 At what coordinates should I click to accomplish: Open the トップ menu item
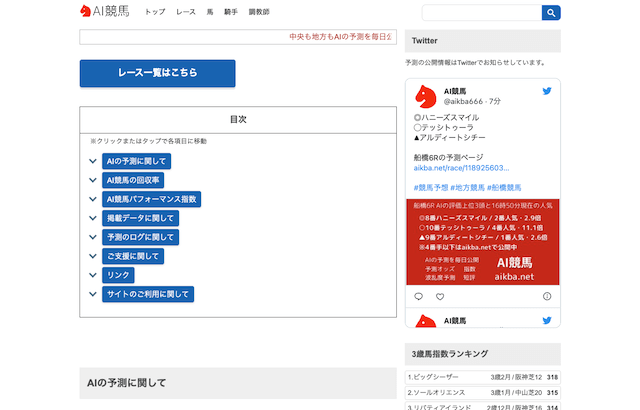tap(155, 12)
